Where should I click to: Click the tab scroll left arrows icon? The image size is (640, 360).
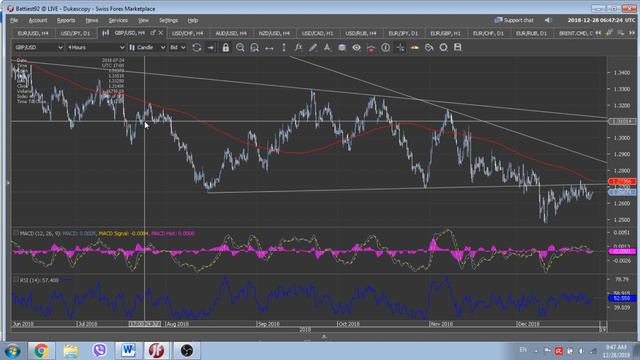click(x=598, y=33)
